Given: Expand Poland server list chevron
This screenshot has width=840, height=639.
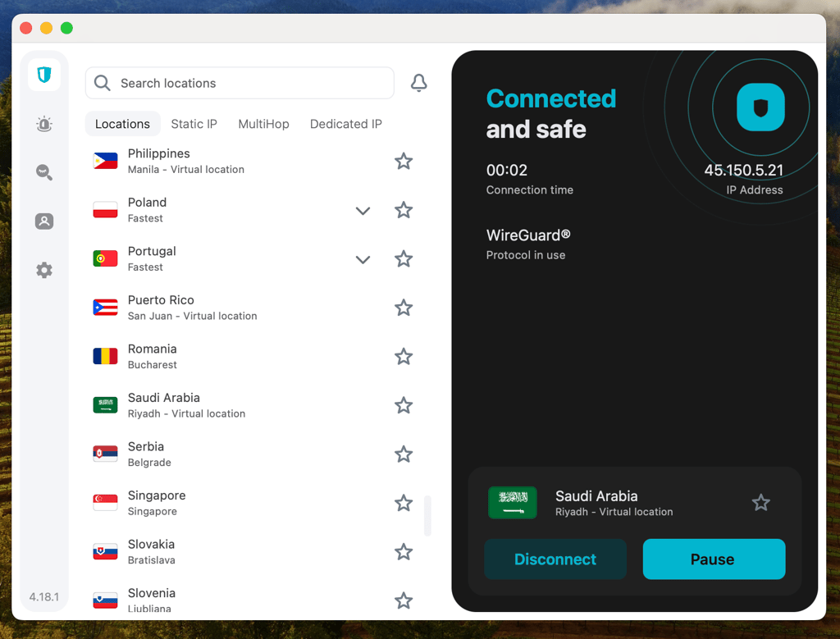Looking at the screenshot, I should coord(363,211).
